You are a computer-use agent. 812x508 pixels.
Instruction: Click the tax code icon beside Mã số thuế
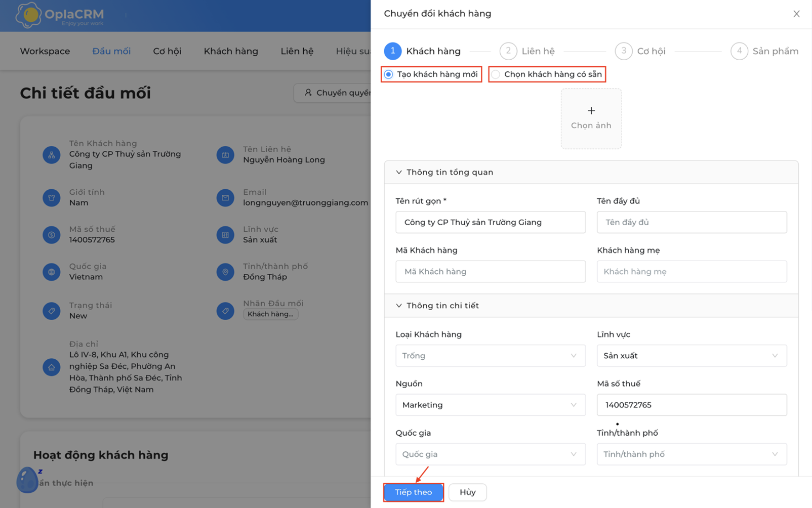pyautogui.click(x=52, y=235)
